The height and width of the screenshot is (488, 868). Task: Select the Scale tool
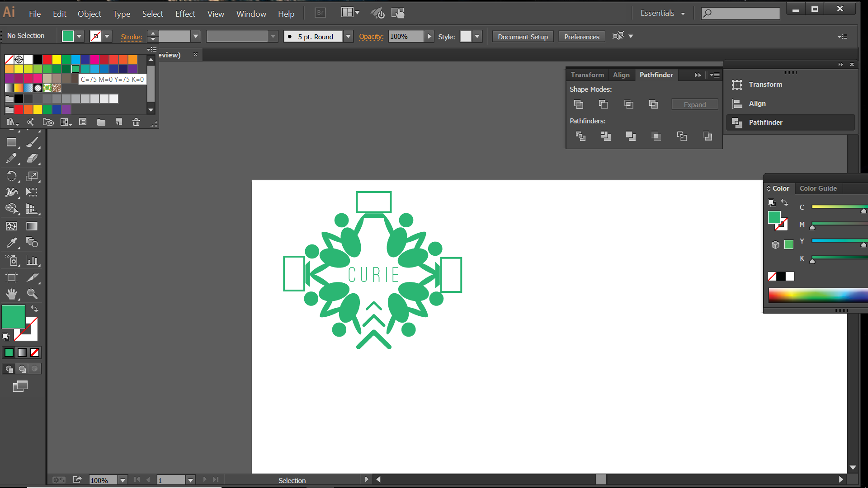[x=32, y=176]
